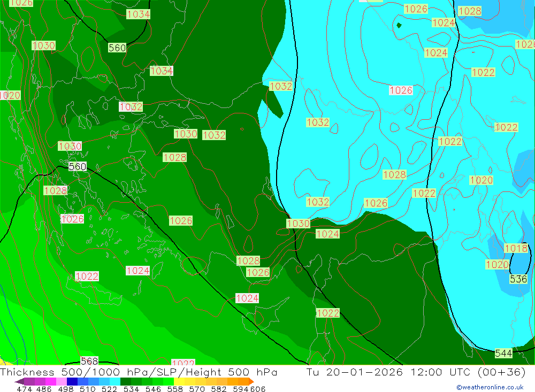The height and width of the screenshot is (392, 535).
Task: Select the '12:00 UTC' time text
Action: click(x=441, y=372)
